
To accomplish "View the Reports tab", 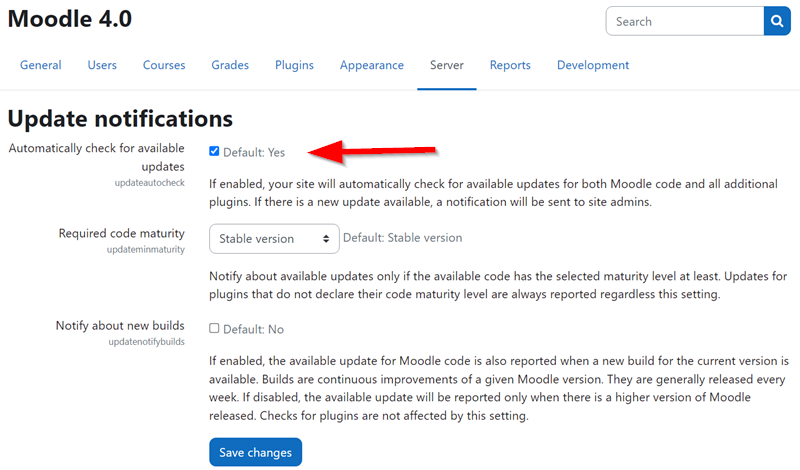I will coord(510,65).
